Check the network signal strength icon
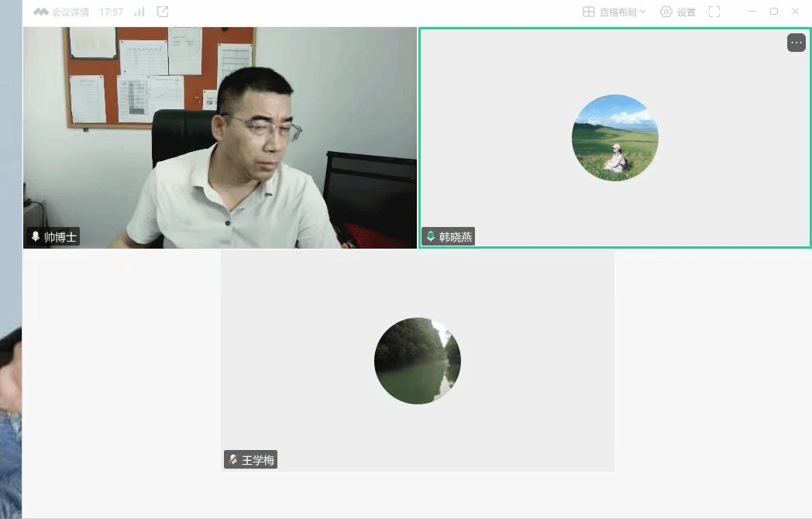Viewport: 812px width, 519px height. coord(139,12)
